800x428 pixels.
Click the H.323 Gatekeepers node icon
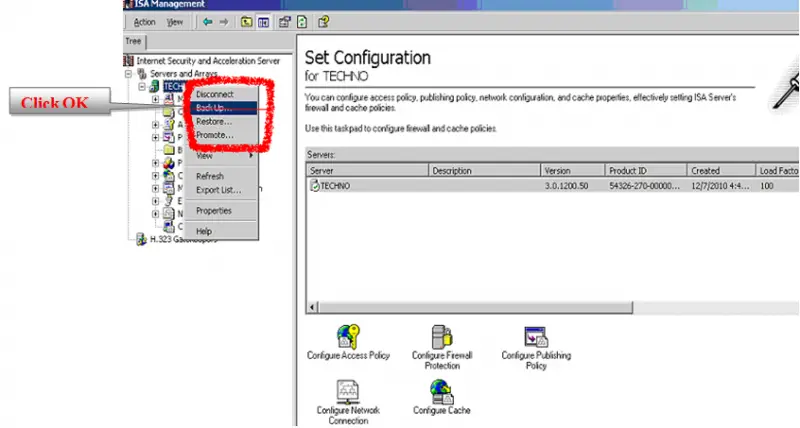pyautogui.click(x=141, y=239)
